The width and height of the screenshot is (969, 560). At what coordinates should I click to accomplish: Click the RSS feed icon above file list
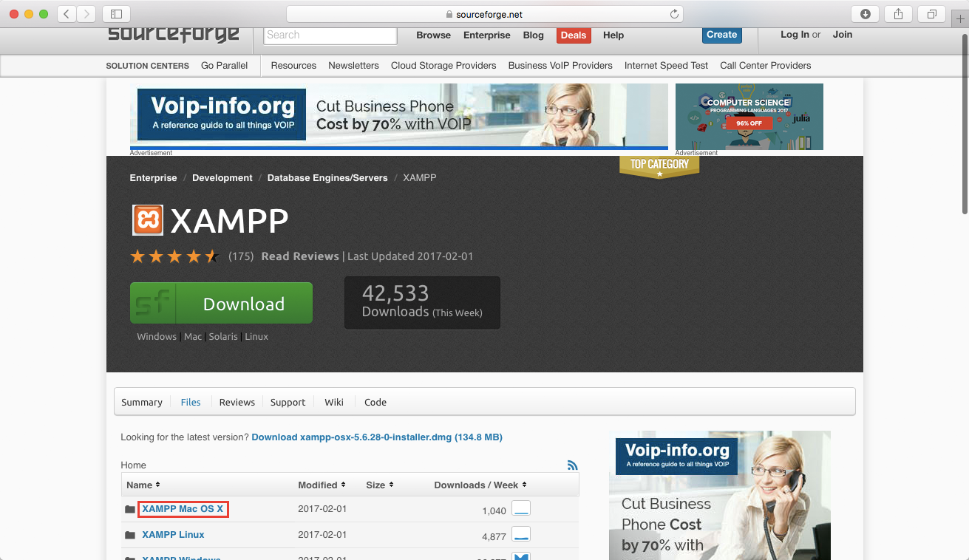(x=572, y=465)
